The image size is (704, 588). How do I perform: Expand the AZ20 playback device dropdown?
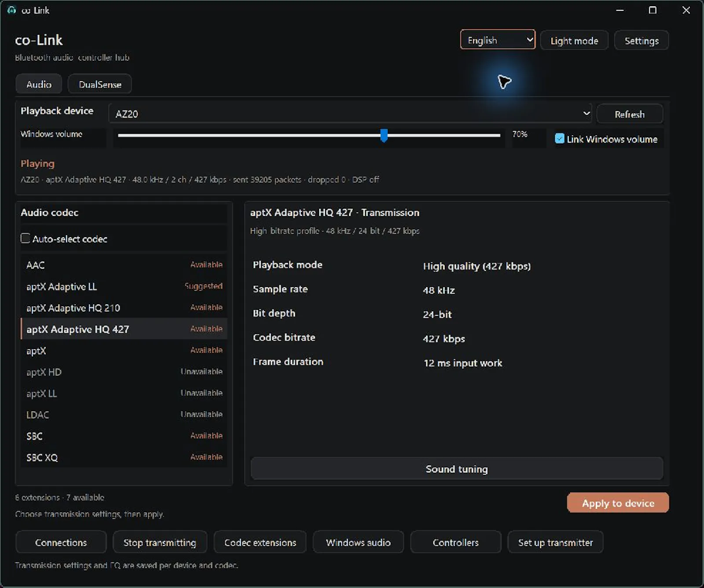click(x=350, y=114)
